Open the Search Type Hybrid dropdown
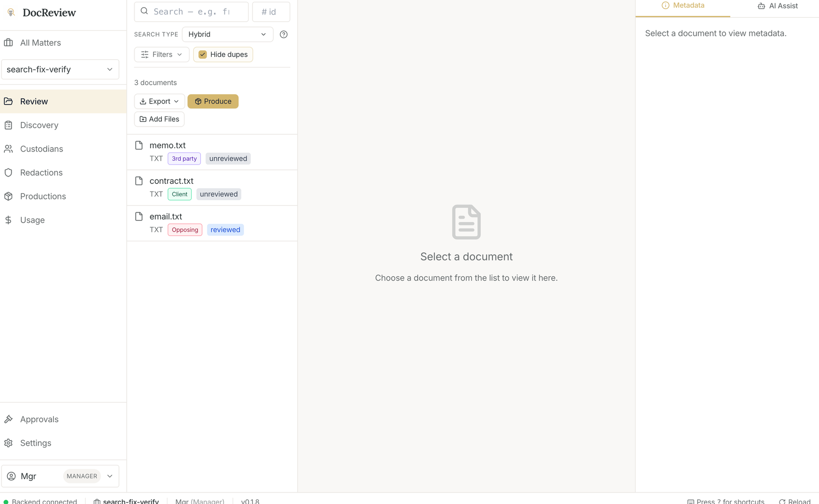 (227, 34)
